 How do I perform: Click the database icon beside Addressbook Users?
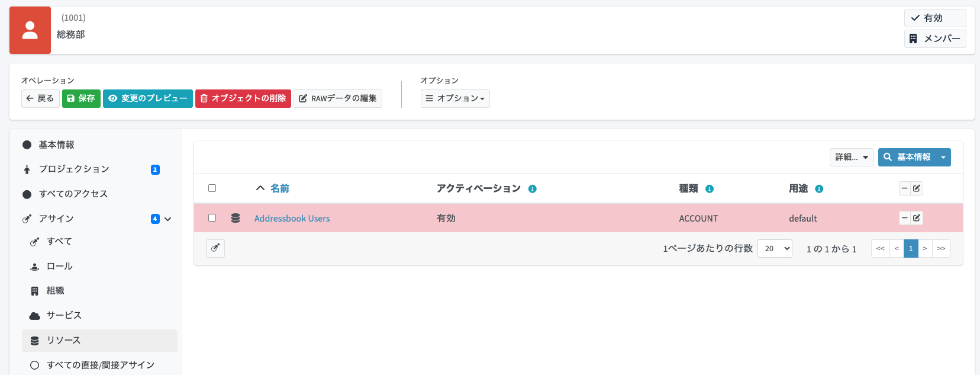click(x=236, y=218)
